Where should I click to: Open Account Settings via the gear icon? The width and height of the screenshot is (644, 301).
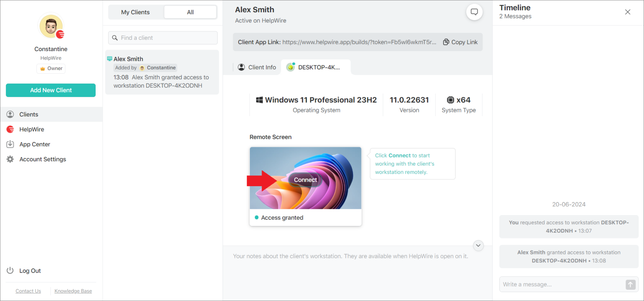coord(10,159)
